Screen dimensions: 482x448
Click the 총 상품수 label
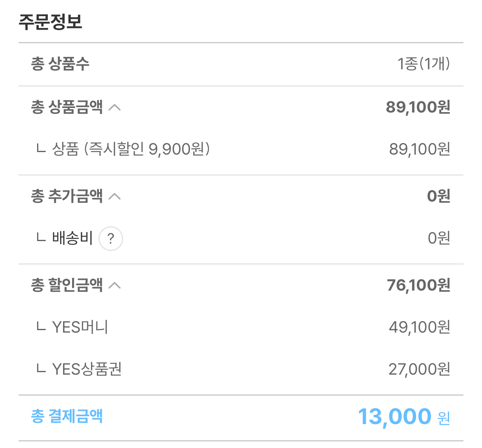(60, 64)
